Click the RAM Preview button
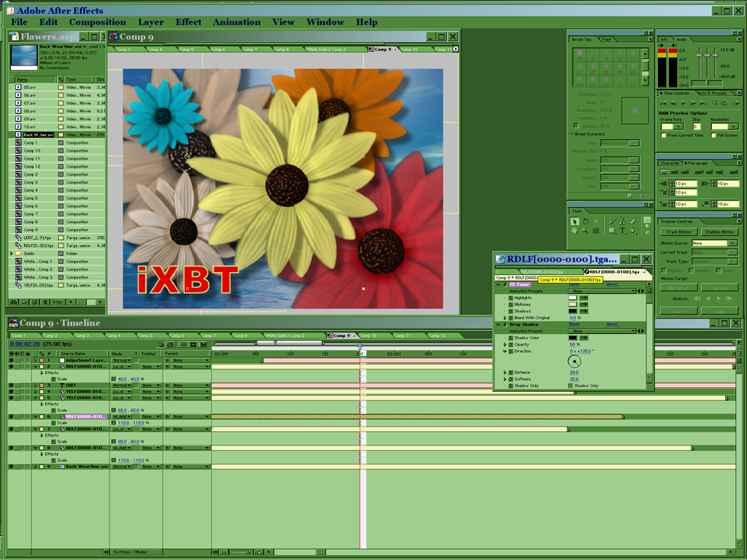The image size is (747, 560). point(737,102)
